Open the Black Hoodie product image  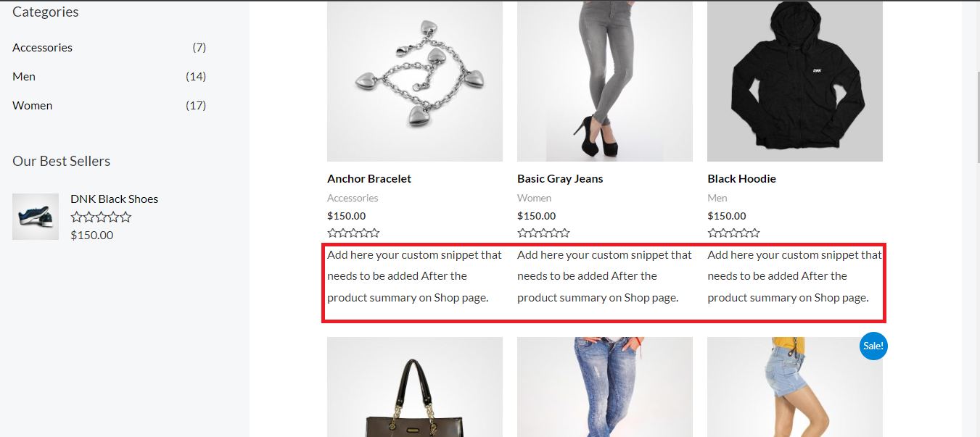(x=795, y=81)
